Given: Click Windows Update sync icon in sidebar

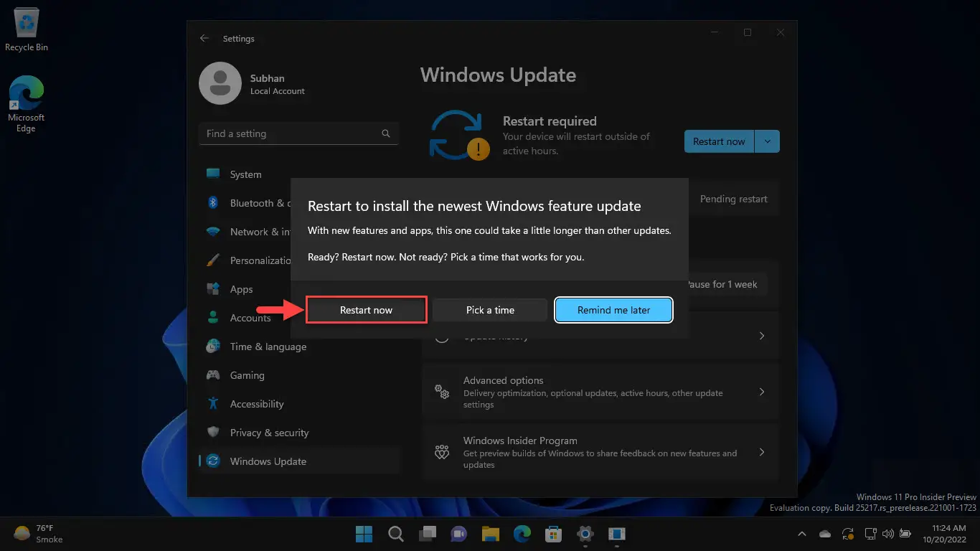Looking at the screenshot, I should (x=213, y=461).
